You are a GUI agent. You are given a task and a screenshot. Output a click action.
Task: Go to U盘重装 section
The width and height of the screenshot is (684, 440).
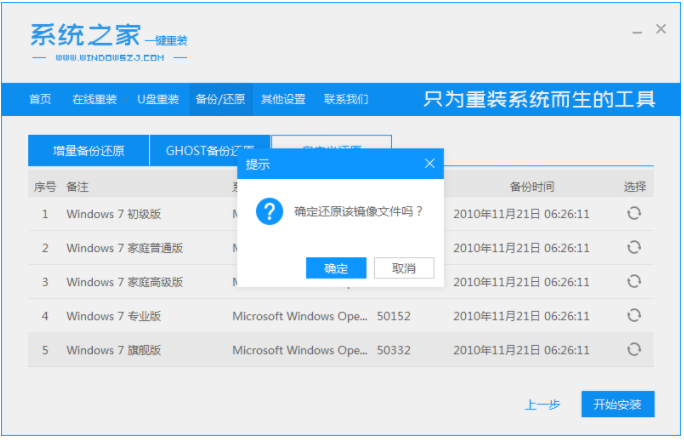158,99
